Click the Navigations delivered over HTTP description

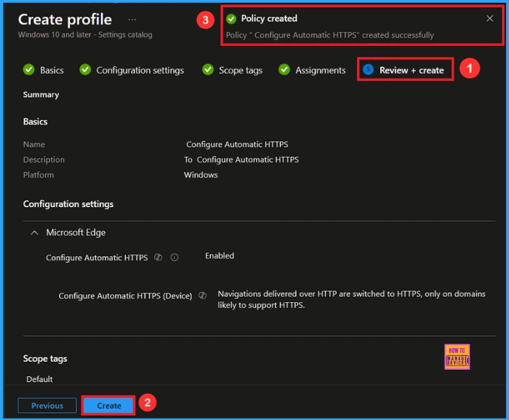[351, 299]
